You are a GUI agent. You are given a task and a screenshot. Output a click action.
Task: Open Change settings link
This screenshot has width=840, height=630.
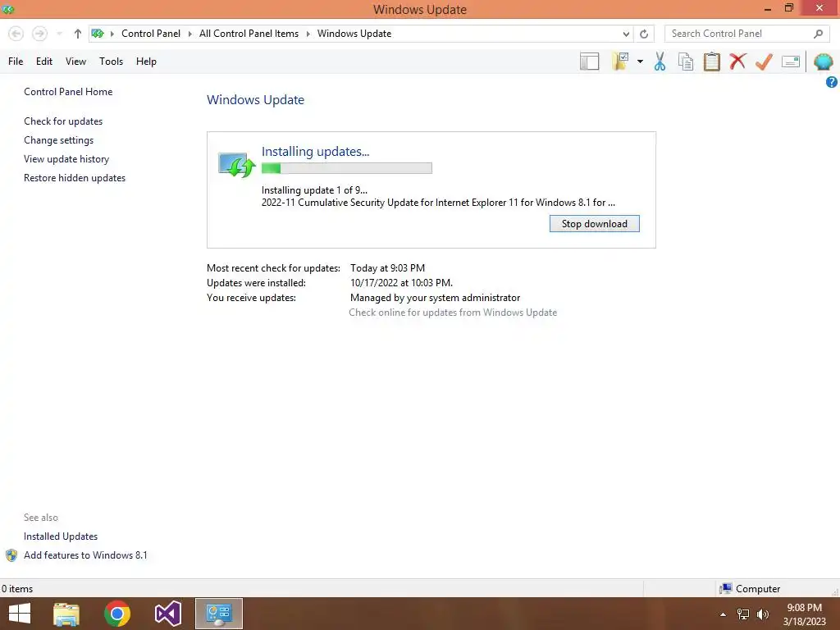[x=58, y=140]
